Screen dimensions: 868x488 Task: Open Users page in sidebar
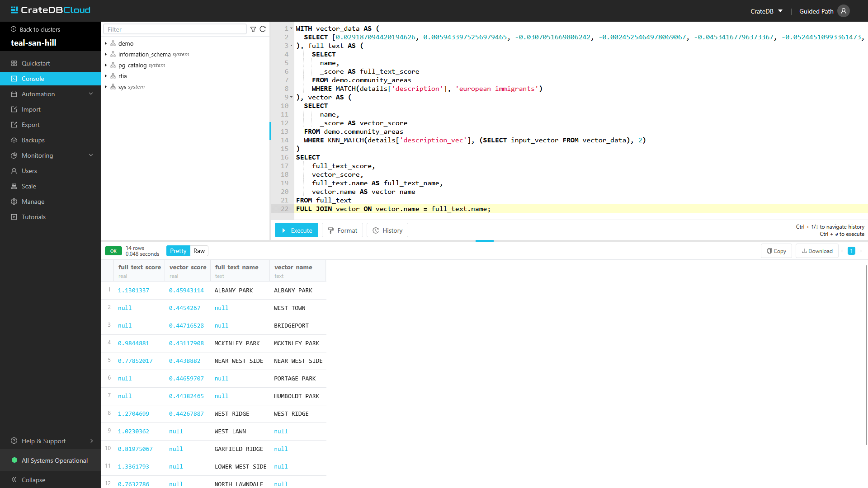tap(51, 171)
